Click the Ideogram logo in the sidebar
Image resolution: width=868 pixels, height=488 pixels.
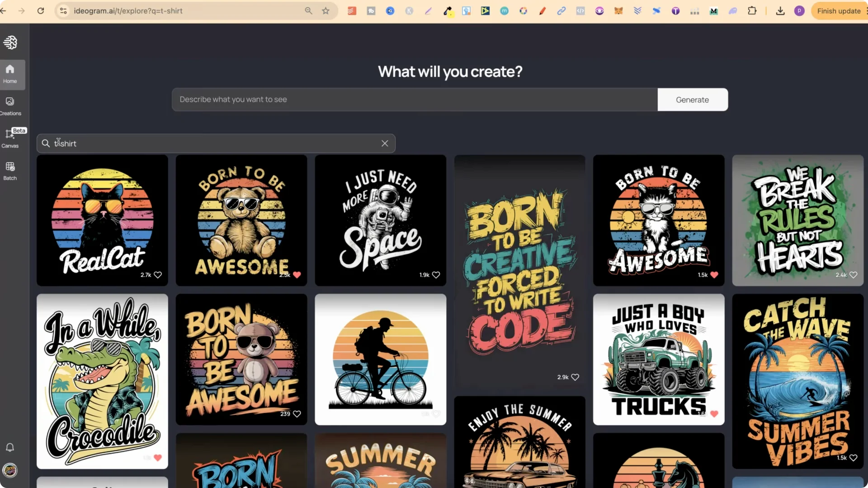[10, 42]
